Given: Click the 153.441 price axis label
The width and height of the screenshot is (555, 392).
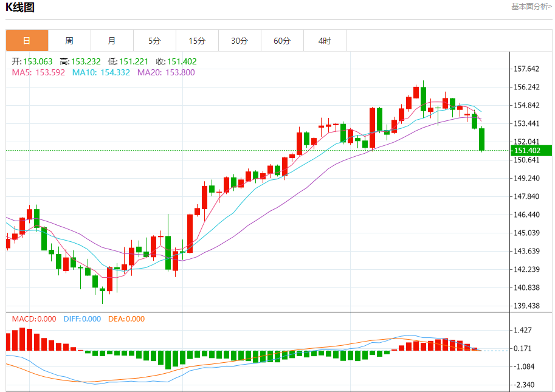Looking at the screenshot, I should coord(526,123).
